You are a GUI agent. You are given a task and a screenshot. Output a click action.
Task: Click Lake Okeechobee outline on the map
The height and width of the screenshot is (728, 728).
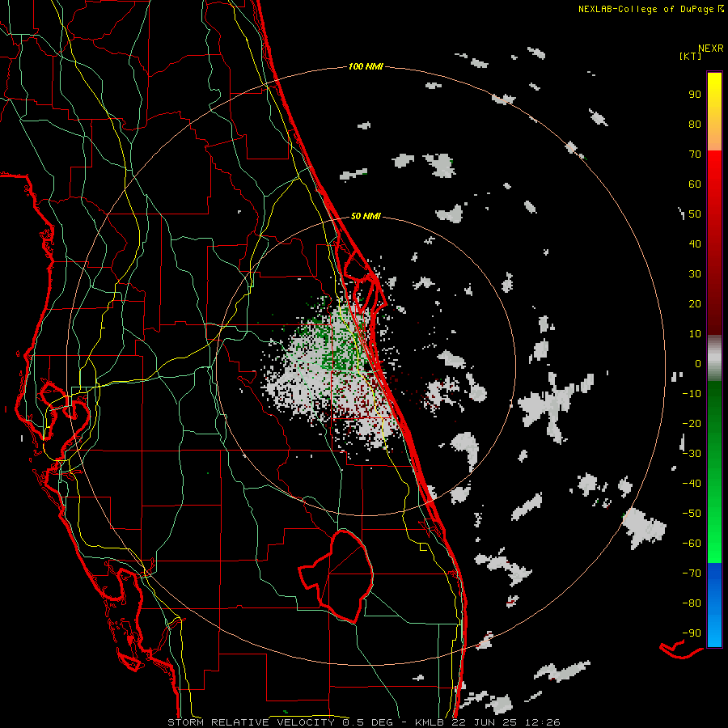click(x=337, y=576)
